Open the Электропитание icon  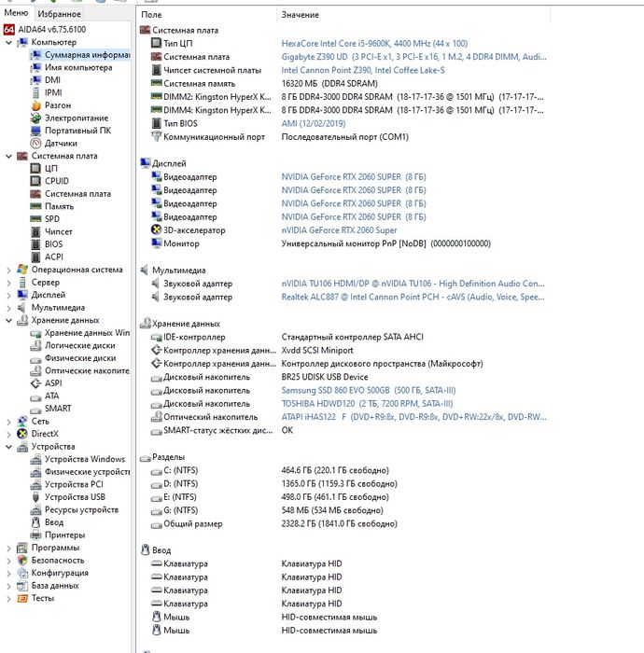(x=35, y=118)
